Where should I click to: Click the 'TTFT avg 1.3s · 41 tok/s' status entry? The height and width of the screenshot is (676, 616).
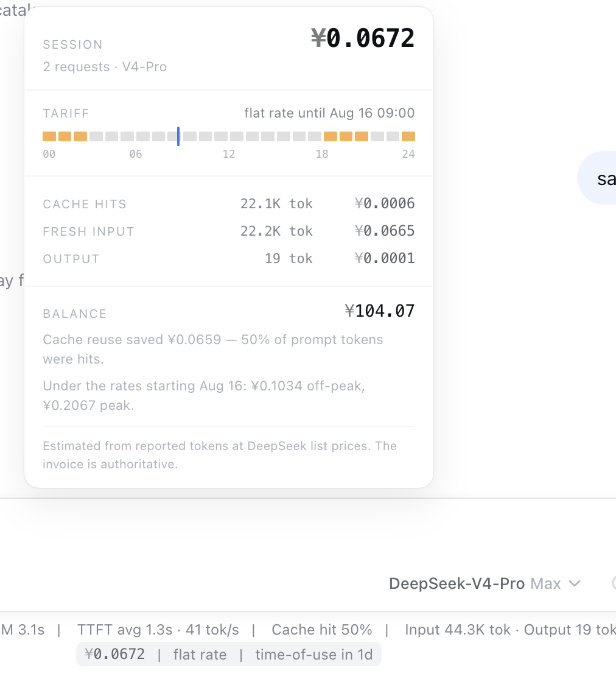click(x=158, y=630)
